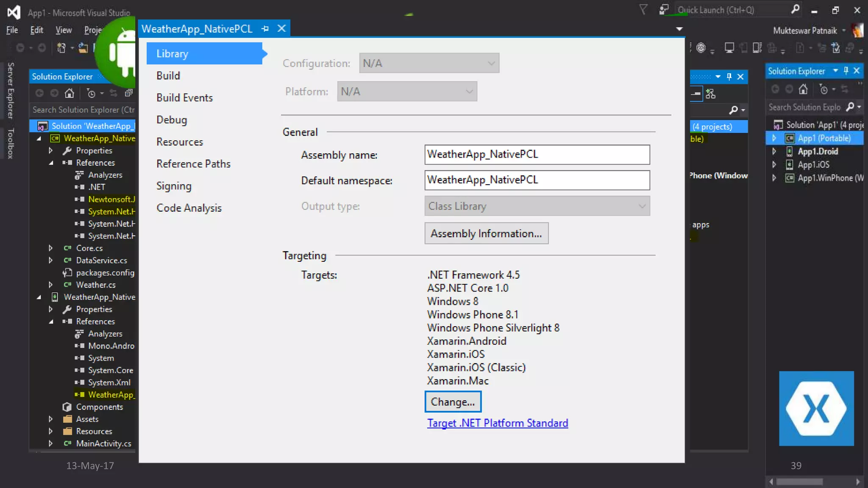This screenshot has width=868, height=488.
Task: Close the WeatherApp_NativePCL tab
Action: point(281,29)
